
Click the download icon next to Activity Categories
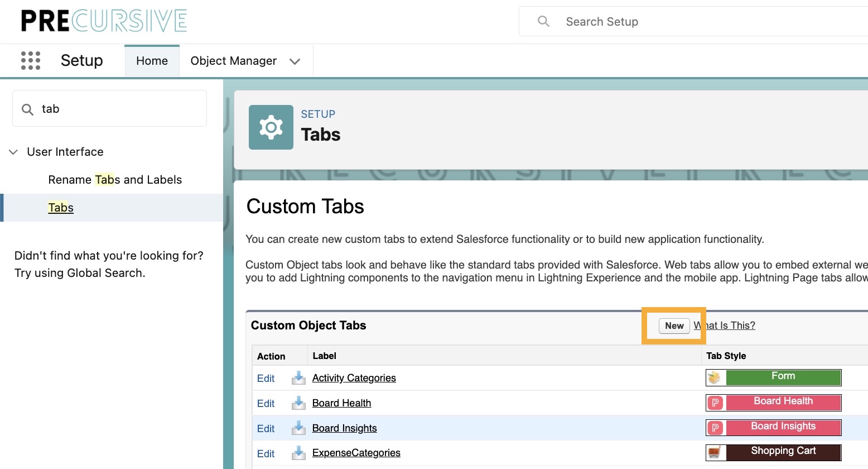[x=298, y=378]
